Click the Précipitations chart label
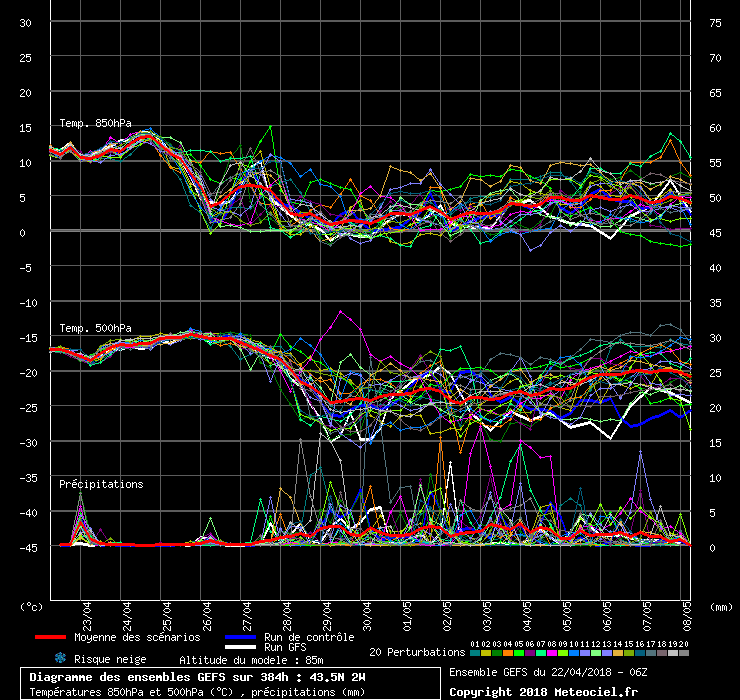The width and height of the screenshot is (740, 700). pos(101,484)
